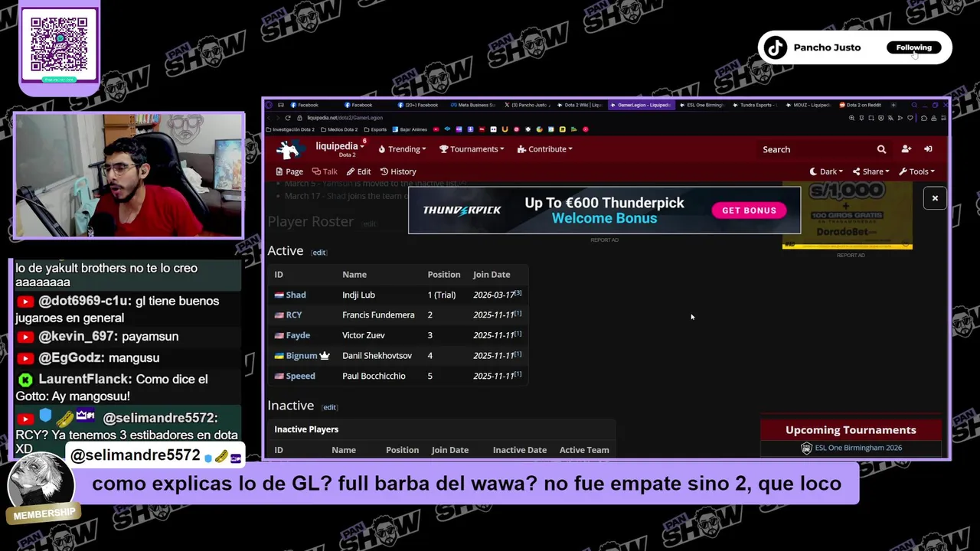Image resolution: width=980 pixels, height=551 pixels.
Task: Select the Page tab
Action: click(289, 171)
